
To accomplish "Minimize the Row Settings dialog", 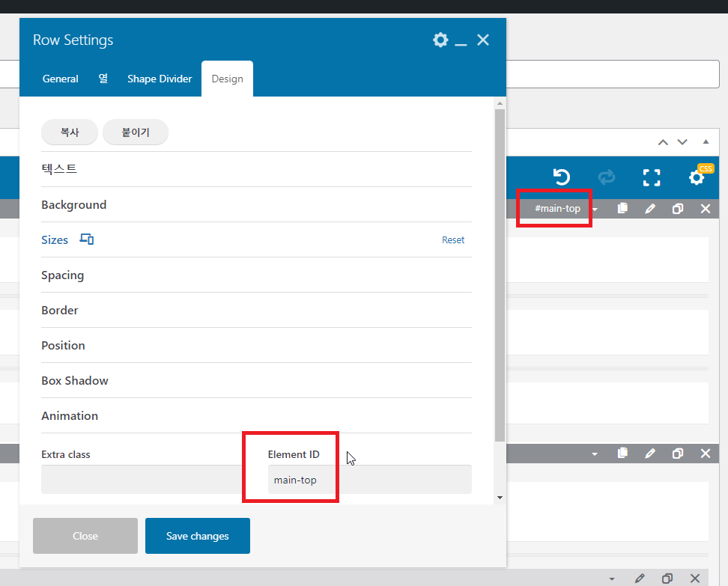I will pos(461,44).
